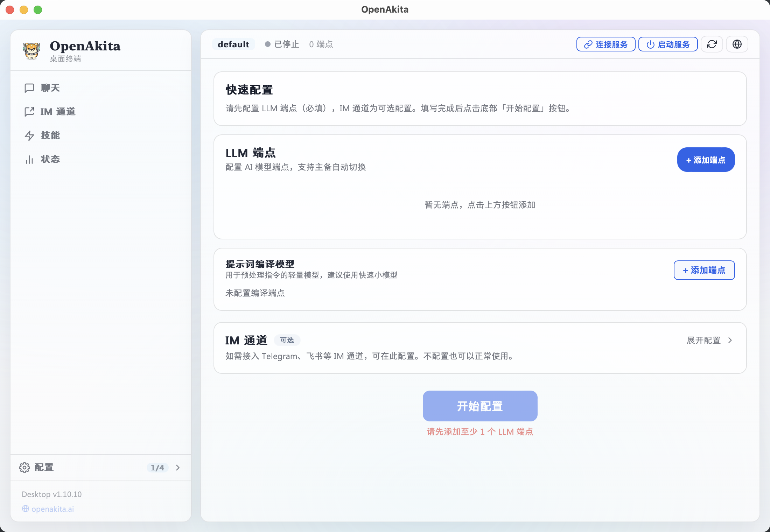Add an LLM endpoint with 添加端点
Viewport: 770px width, 532px height.
coord(706,160)
